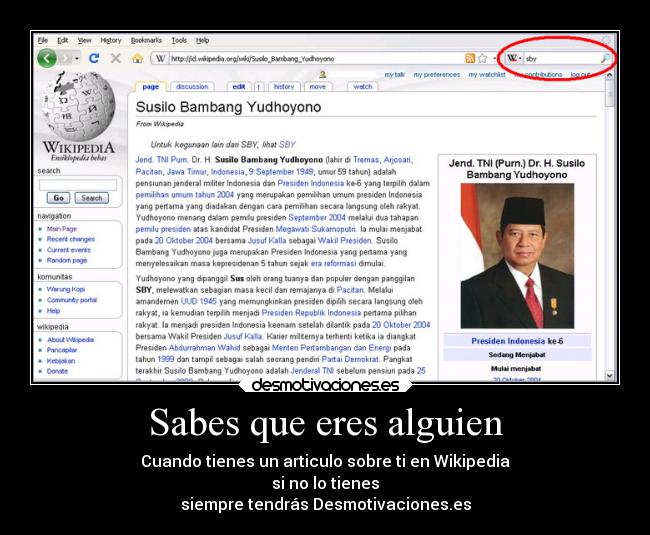
Task: Switch to the 'discussion' tab
Action: click(192, 87)
